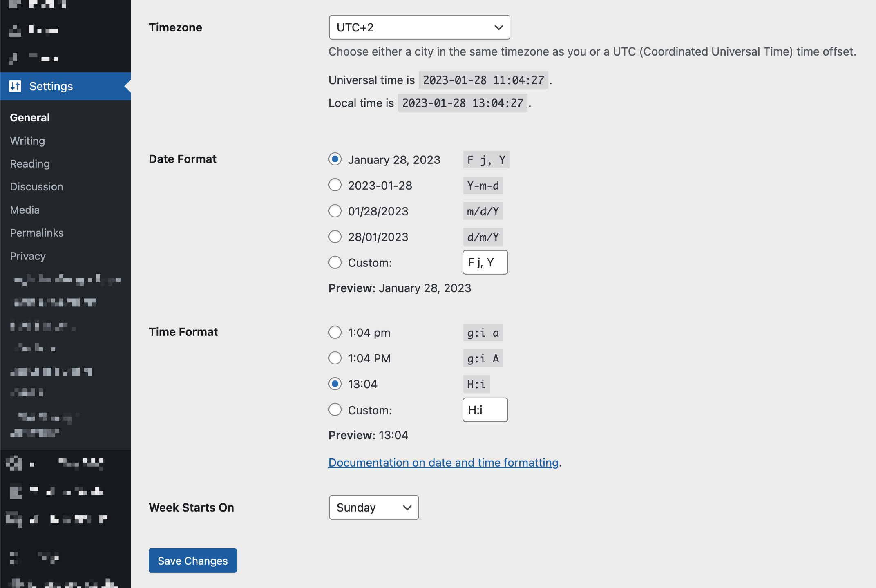
Task: Click the Privacy menu icon
Action: 27,256
